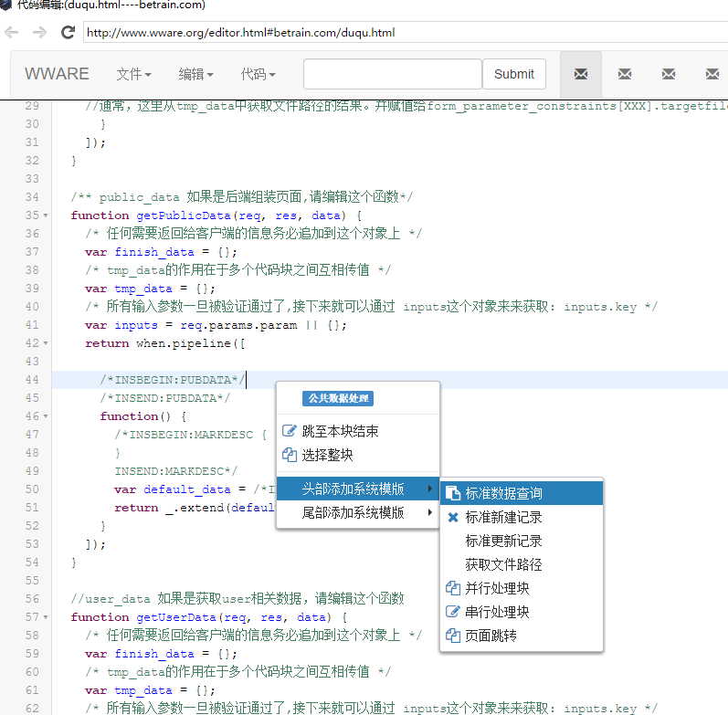The height and width of the screenshot is (715, 728).
Task: Click the first highlighted envelope icon
Action: click(580, 74)
